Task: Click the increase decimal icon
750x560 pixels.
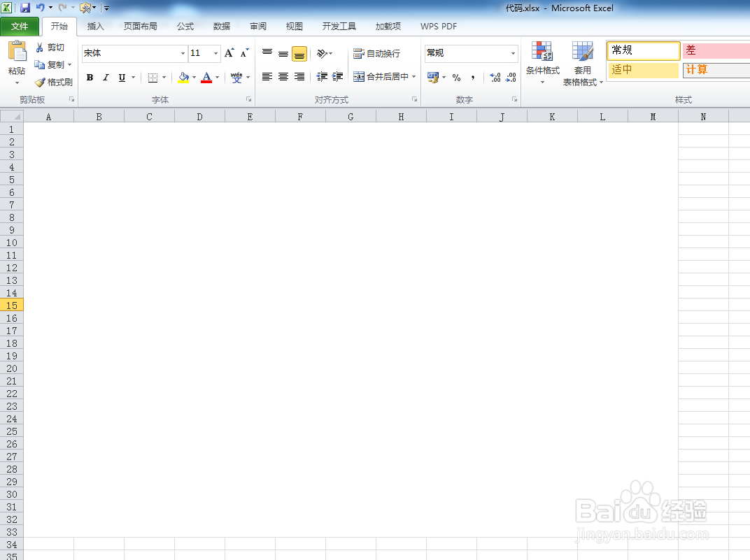Action: (x=495, y=78)
